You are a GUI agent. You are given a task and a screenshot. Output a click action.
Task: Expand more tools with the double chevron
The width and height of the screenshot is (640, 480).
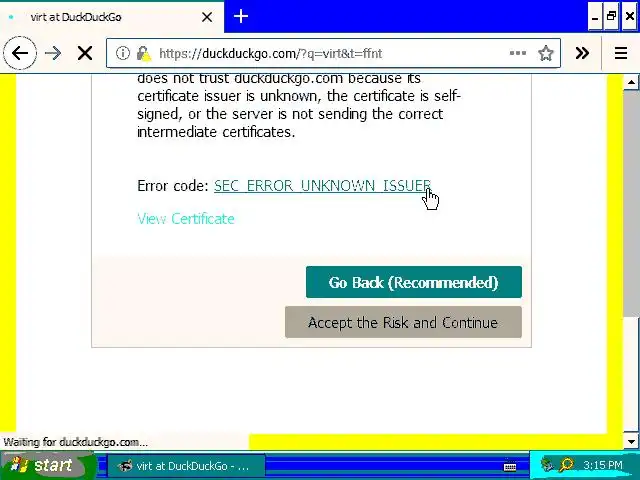click(582, 53)
